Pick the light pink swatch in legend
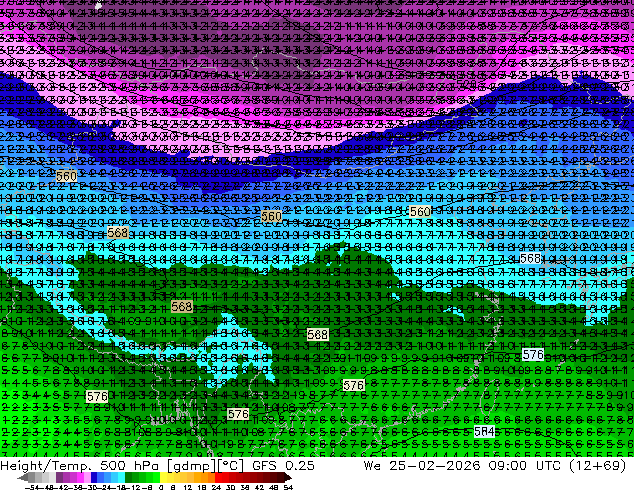 (87, 478)
